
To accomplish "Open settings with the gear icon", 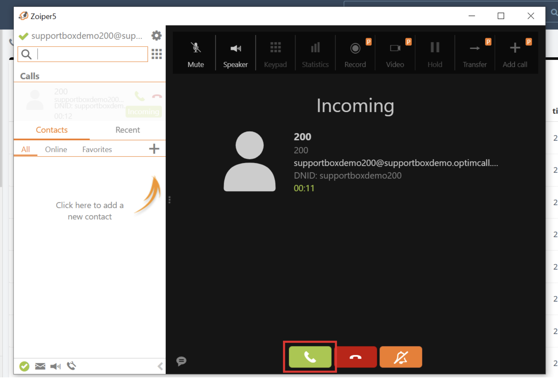I will tap(156, 36).
